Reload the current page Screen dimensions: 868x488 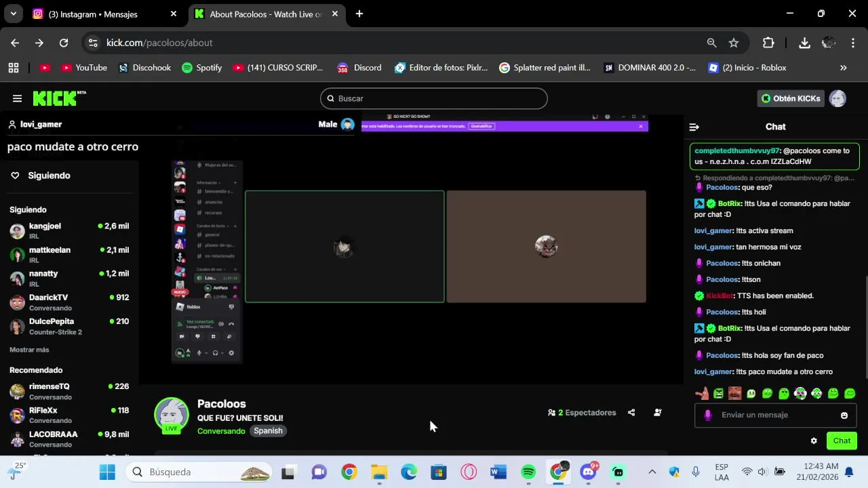[64, 43]
